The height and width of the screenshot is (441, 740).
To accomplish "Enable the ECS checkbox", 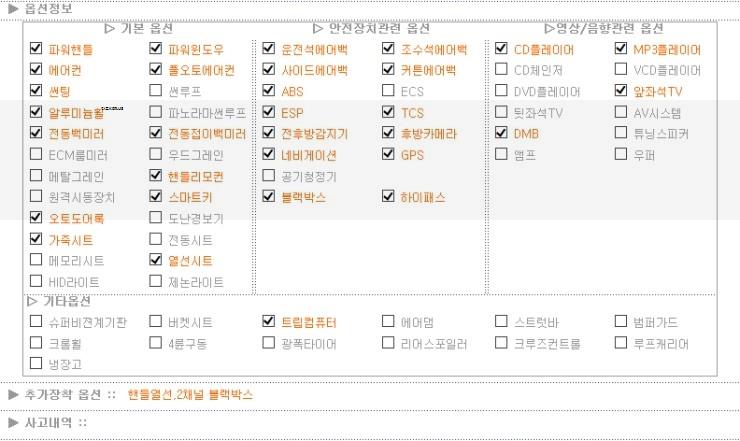I will tap(388, 91).
